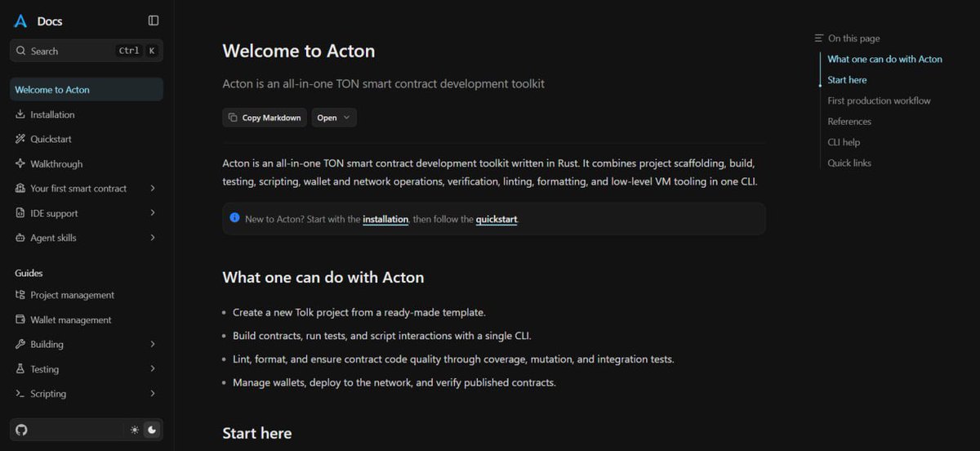Image resolution: width=980 pixels, height=451 pixels.
Task: Expand the Agent skills chevron
Action: [153, 238]
